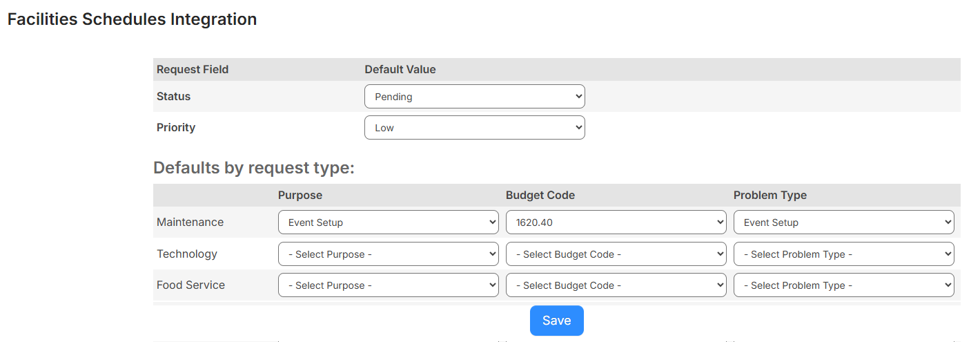This screenshot has height=342, width=980.
Task: Expand the Maintenance Purpose dropdown
Action: (388, 222)
